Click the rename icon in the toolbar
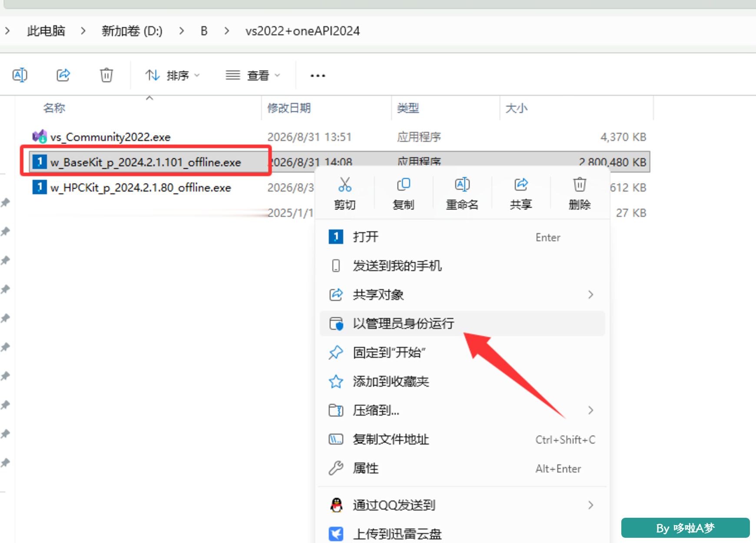 pos(20,75)
